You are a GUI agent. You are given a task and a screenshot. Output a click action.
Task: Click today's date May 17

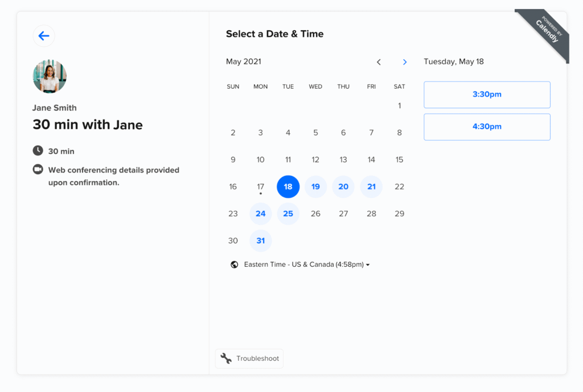pos(260,187)
